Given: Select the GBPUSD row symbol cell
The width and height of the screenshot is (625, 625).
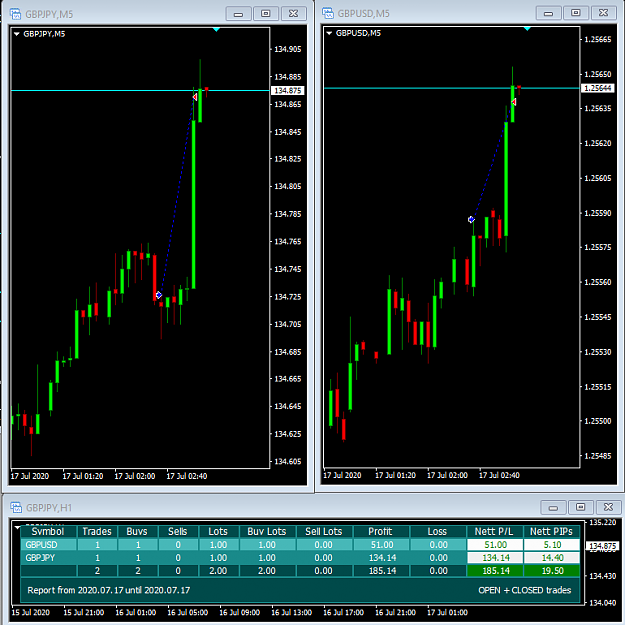Looking at the screenshot, I should tap(48, 544).
